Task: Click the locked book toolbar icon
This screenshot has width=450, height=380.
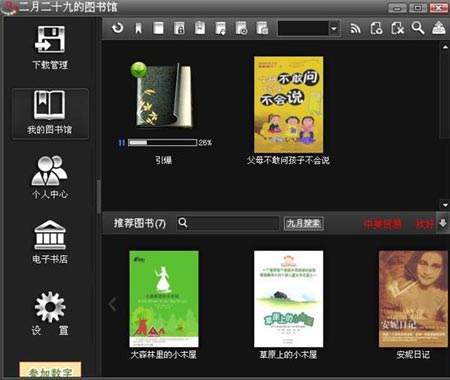Action: (x=179, y=28)
